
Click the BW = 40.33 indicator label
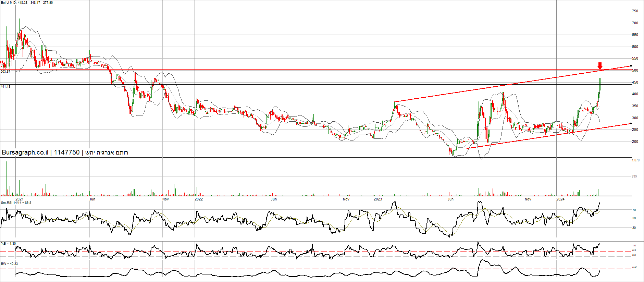[x=9, y=264]
